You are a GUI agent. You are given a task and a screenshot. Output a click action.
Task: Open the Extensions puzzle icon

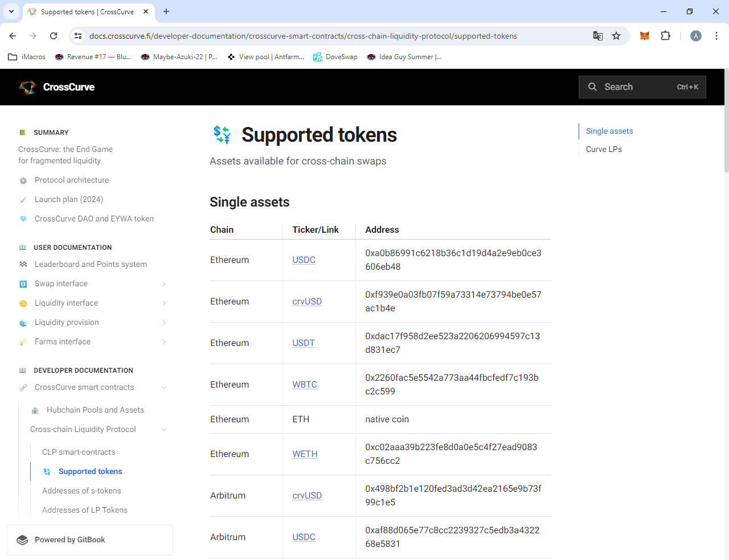click(x=665, y=36)
